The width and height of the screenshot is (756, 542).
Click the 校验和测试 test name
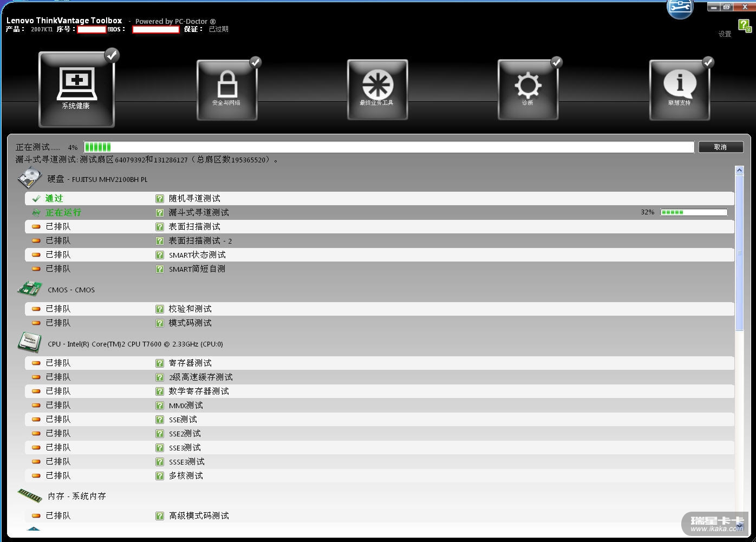point(190,309)
